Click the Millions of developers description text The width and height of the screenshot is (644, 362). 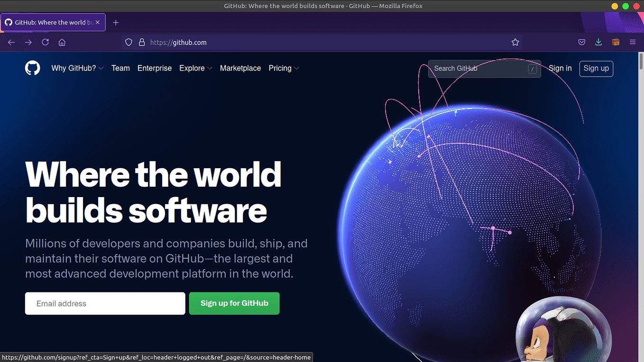[166, 259]
